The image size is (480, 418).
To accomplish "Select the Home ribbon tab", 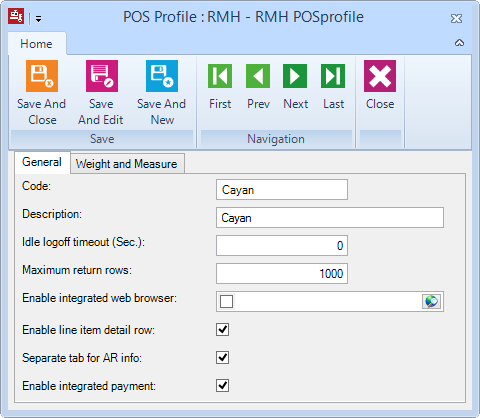I will click(x=37, y=44).
